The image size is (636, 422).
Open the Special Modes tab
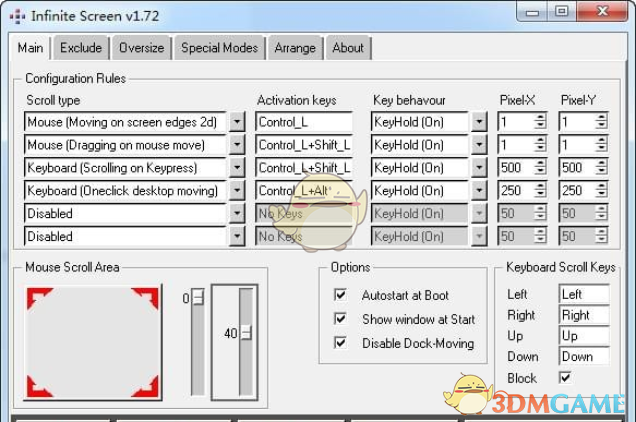(x=219, y=48)
